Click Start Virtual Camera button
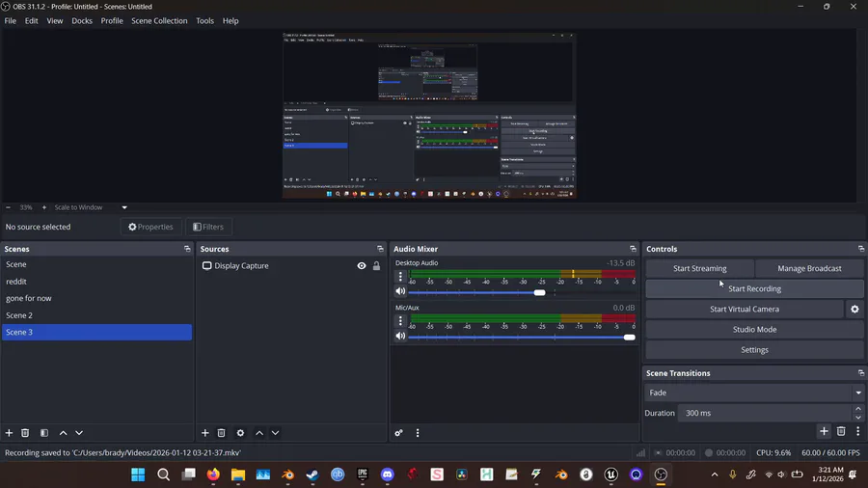 (x=745, y=310)
